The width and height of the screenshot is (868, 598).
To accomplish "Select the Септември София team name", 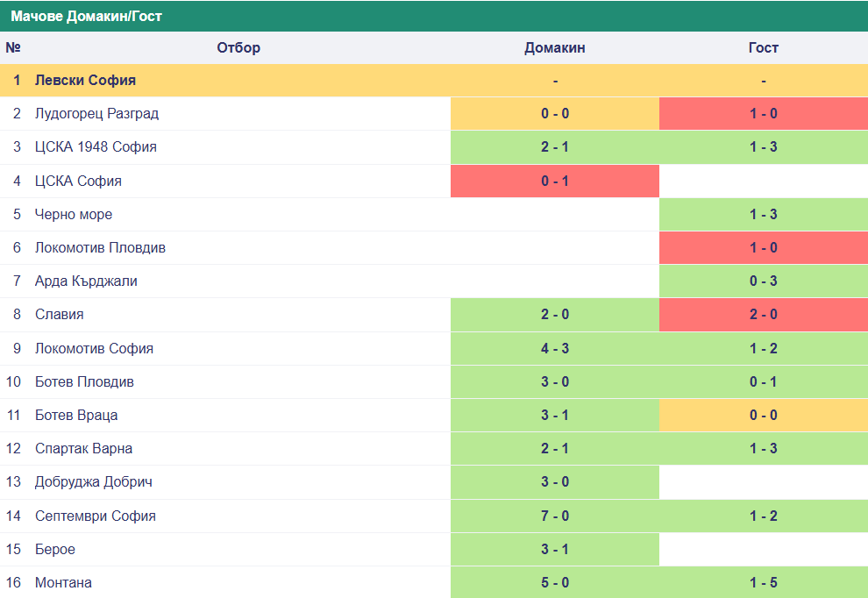I will (96, 516).
